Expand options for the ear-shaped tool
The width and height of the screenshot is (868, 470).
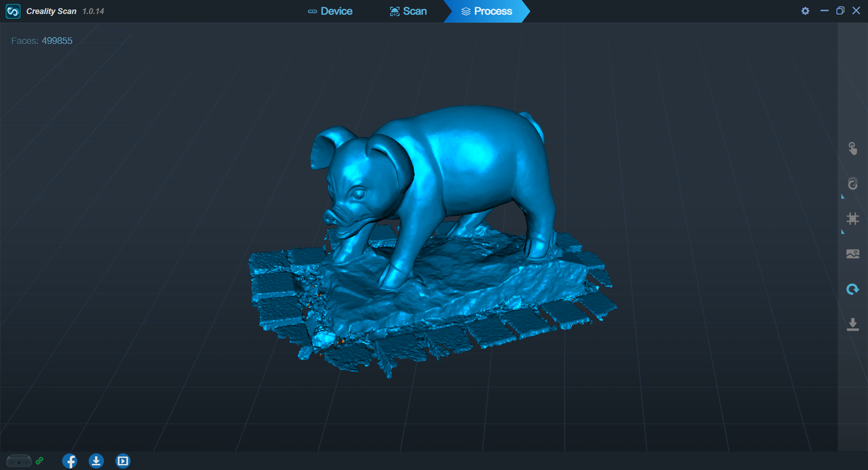(x=842, y=197)
